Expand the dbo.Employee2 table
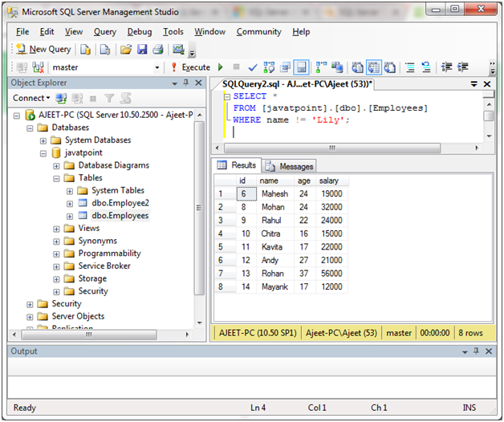Screen dimensions: 504x422 point(70,204)
